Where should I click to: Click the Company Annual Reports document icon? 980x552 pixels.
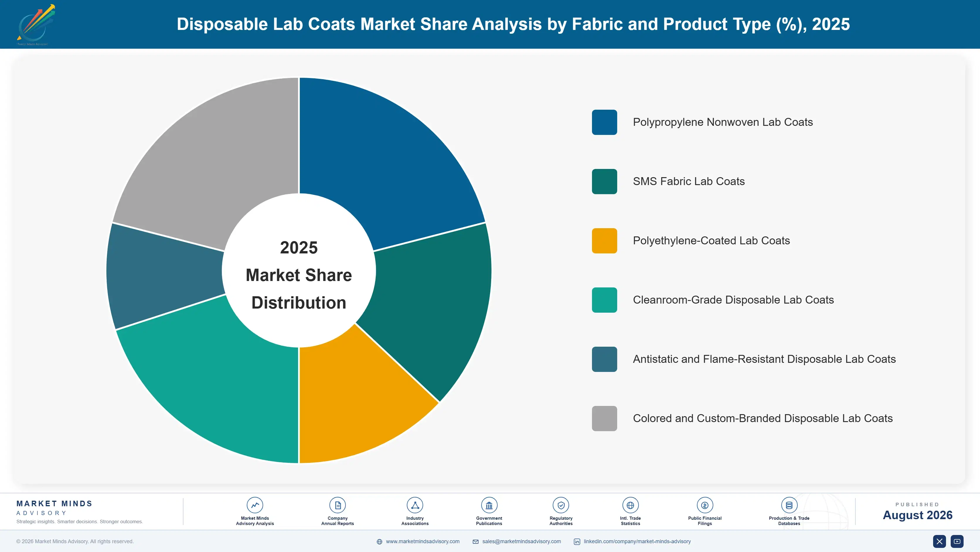click(337, 505)
